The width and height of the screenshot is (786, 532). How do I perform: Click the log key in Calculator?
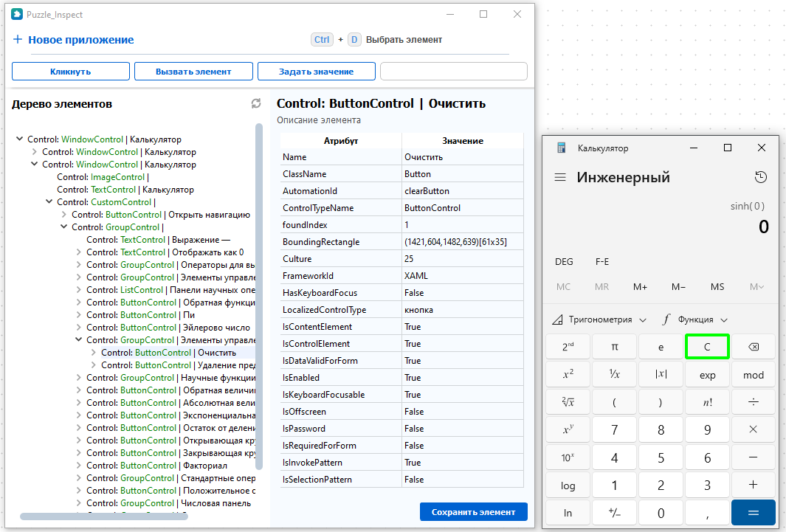568,485
